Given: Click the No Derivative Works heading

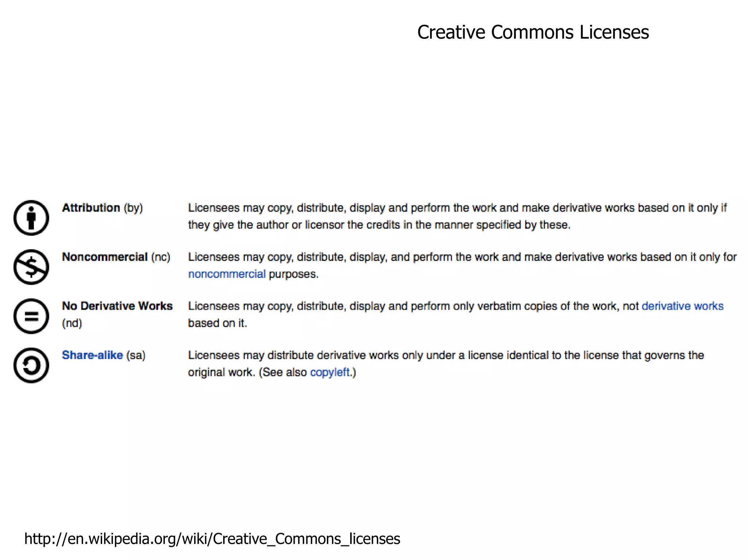Looking at the screenshot, I should 117,306.
